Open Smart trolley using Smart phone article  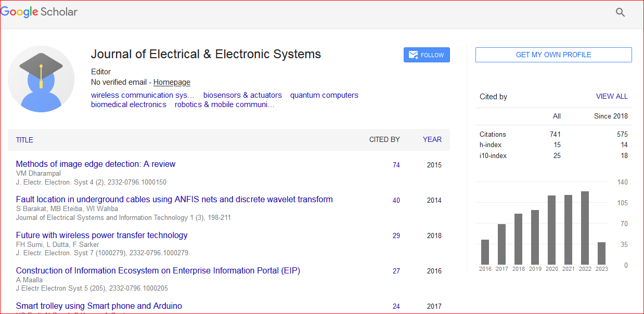[99, 306]
